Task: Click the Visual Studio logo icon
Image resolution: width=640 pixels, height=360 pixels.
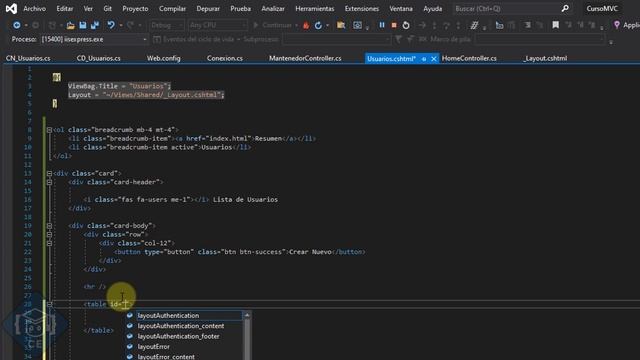Action: pos(11,8)
